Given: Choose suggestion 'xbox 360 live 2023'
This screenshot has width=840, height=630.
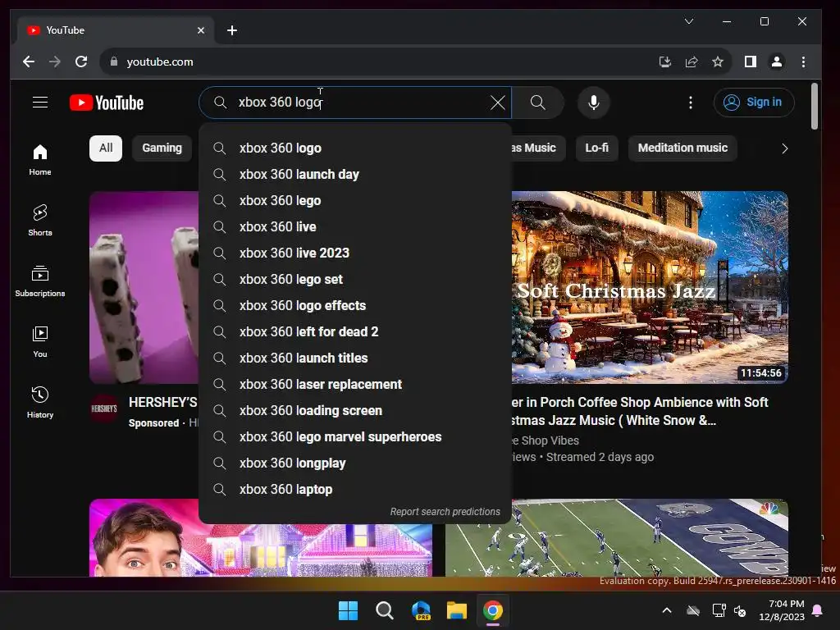Looking at the screenshot, I should tap(354, 253).
